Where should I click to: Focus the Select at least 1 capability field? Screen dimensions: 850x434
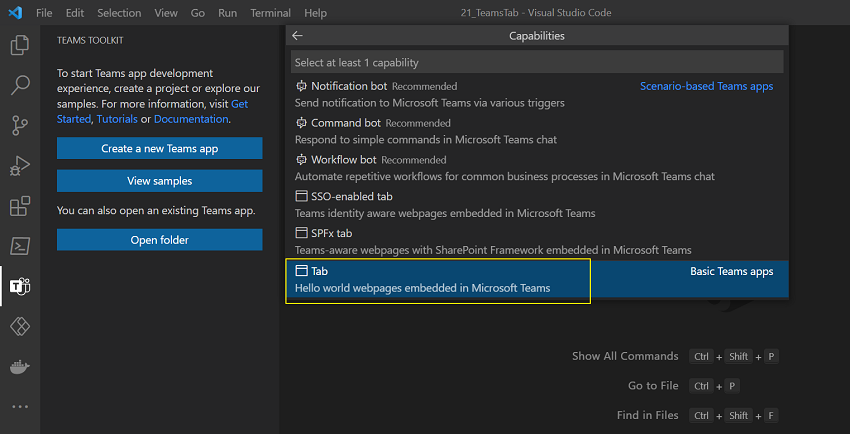click(x=537, y=62)
